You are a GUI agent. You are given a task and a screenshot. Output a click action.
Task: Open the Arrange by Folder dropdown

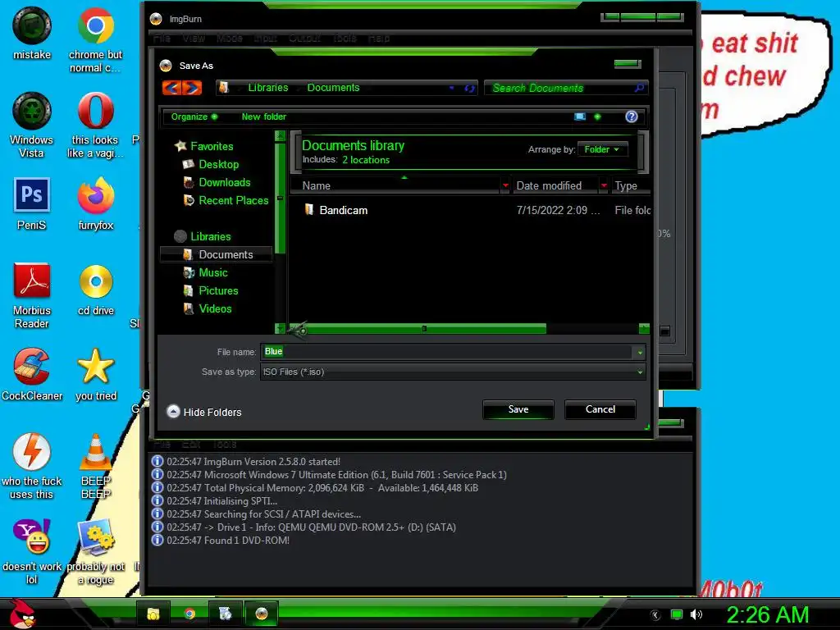pyautogui.click(x=602, y=149)
